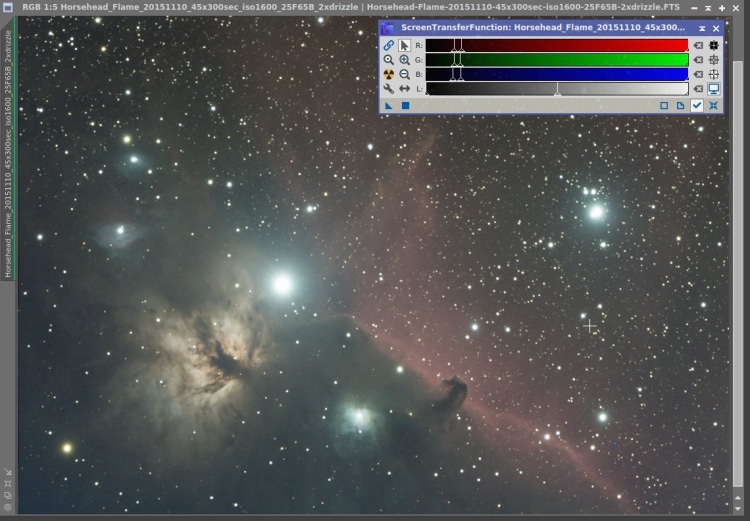This screenshot has height=521, width=750.
Task: Click the L channel midtones slider handle
Action: coord(557,90)
